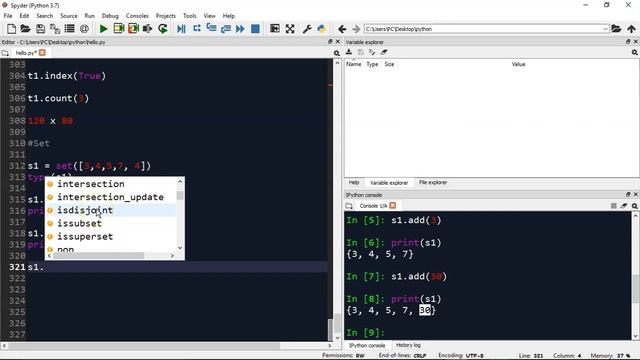Image resolution: width=640 pixels, height=360 pixels.
Task: Import data in Variable explorer
Action: (349, 52)
